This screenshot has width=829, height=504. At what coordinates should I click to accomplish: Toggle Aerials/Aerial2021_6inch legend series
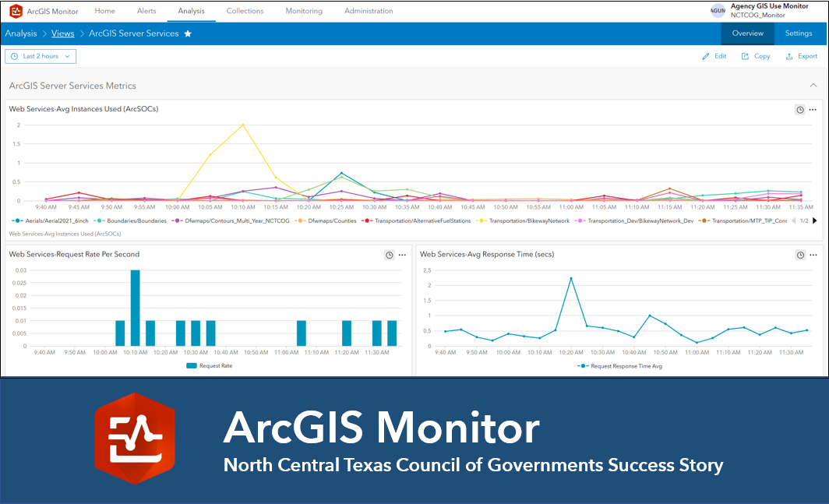coord(50,221)
